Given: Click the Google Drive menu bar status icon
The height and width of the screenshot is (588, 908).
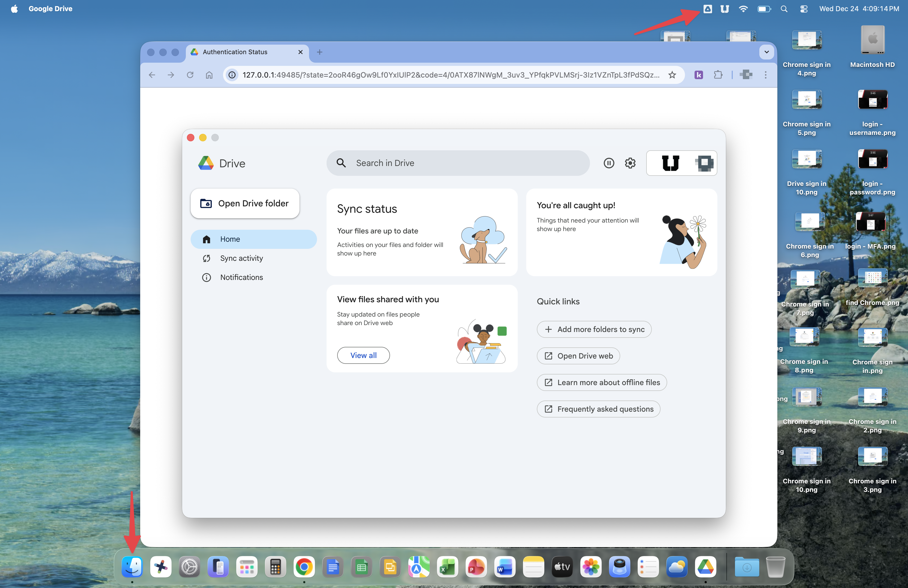Looking at the screenshot, I should [707, 9].
